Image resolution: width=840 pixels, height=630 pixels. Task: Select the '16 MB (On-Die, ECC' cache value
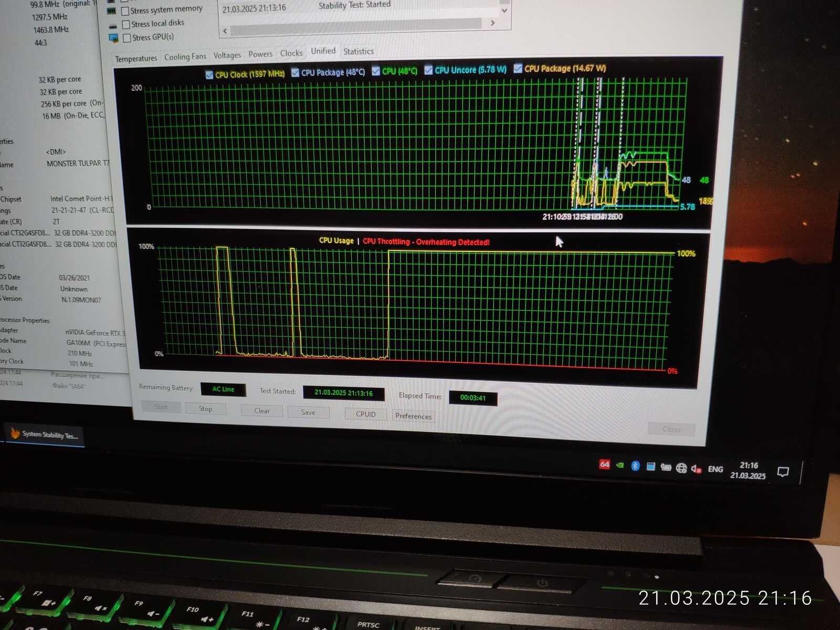tap(73, 115)
